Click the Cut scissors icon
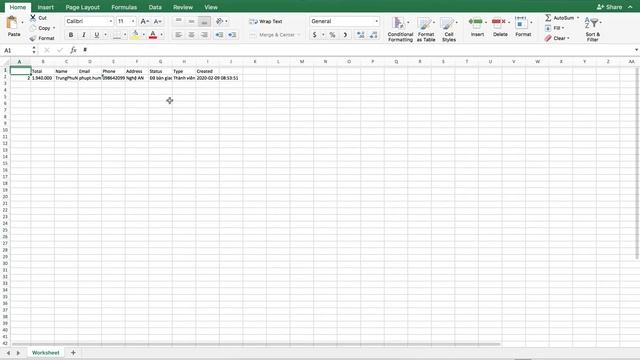Viewport: 640px width, 360px height. (x=33, y=18)
